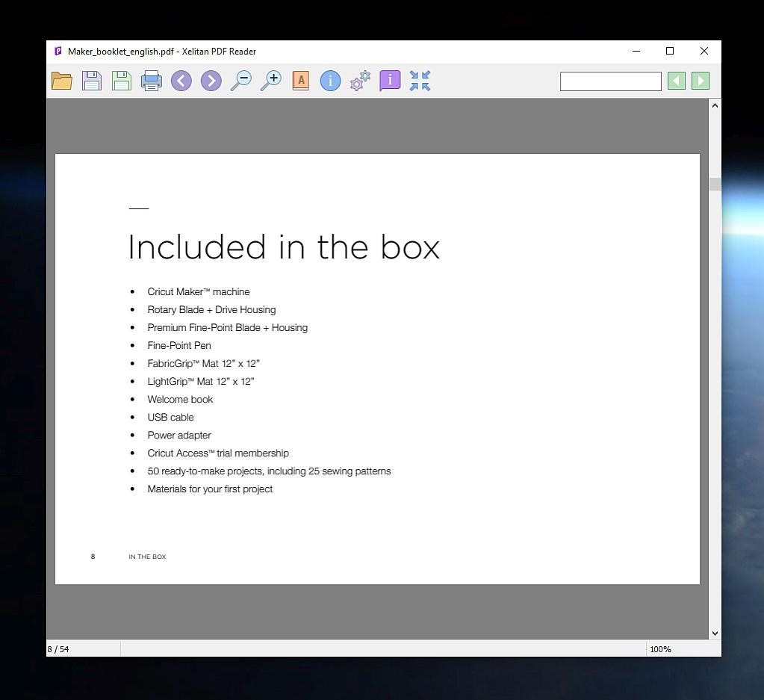Go to the next page with the right arrow
764x700 pixels.
click(x=211, y=81)
